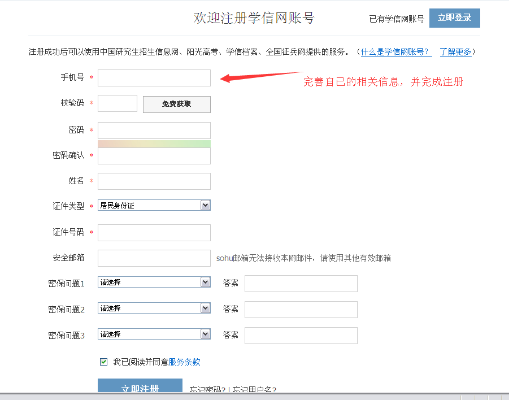Screen dimensions: 509x400
Task: Focus the 密码 input field
Action: point(154,130)
